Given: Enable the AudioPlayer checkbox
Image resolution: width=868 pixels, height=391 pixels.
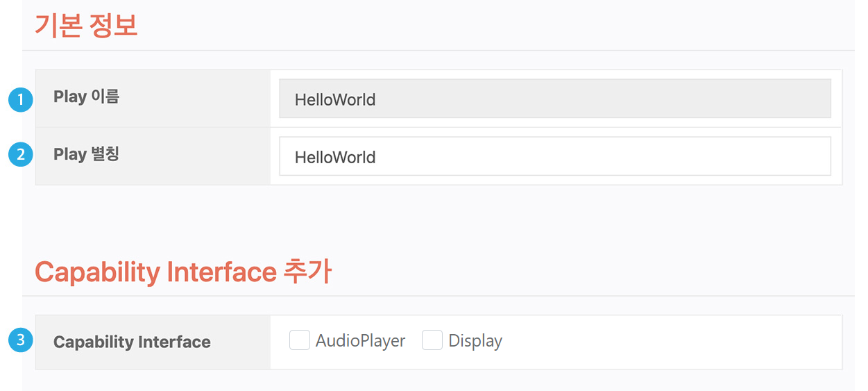Looking at the screenshot, I should [300, 340].
